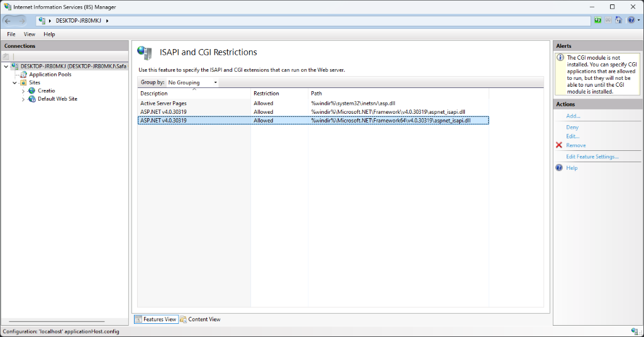Switch to Features View tab

pyautogui.click(x=156, y=319)
